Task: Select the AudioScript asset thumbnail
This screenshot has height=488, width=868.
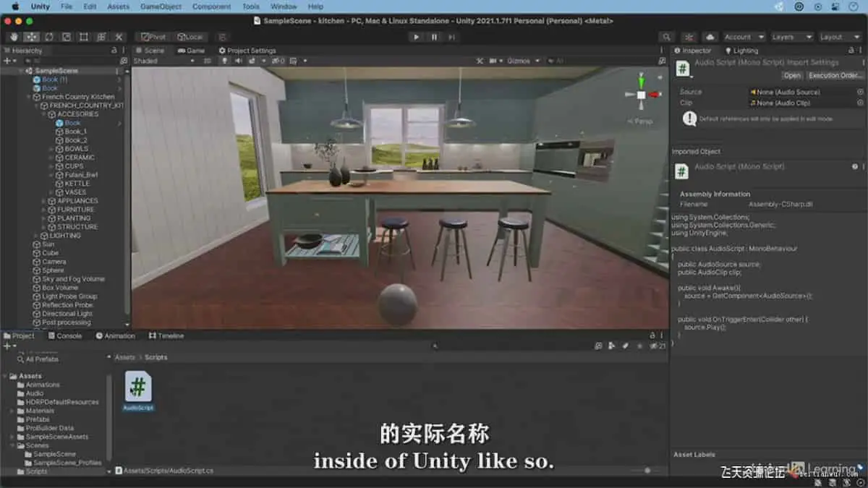Action: [138, 386]
